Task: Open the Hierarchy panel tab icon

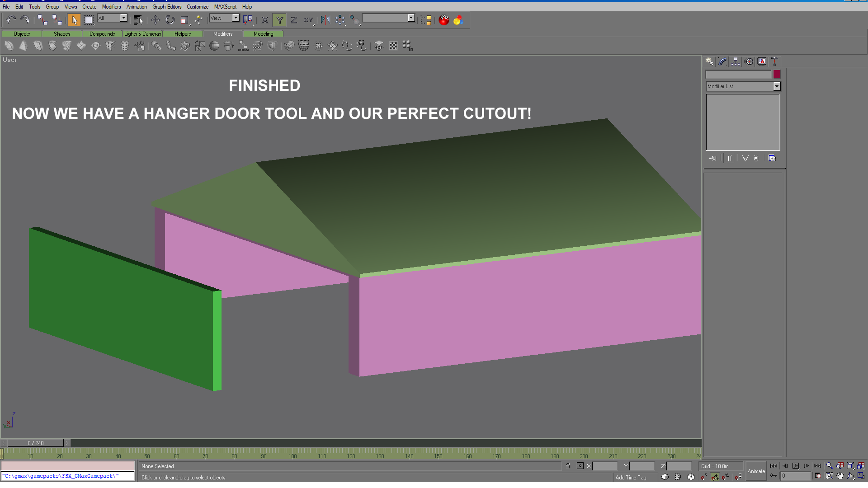Action: 736,61
